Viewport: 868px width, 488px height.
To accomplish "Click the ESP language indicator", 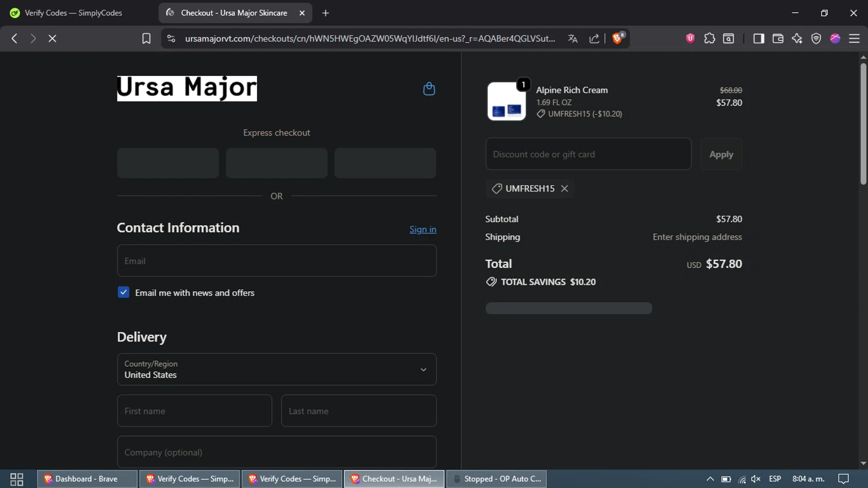I will point(775,479).
